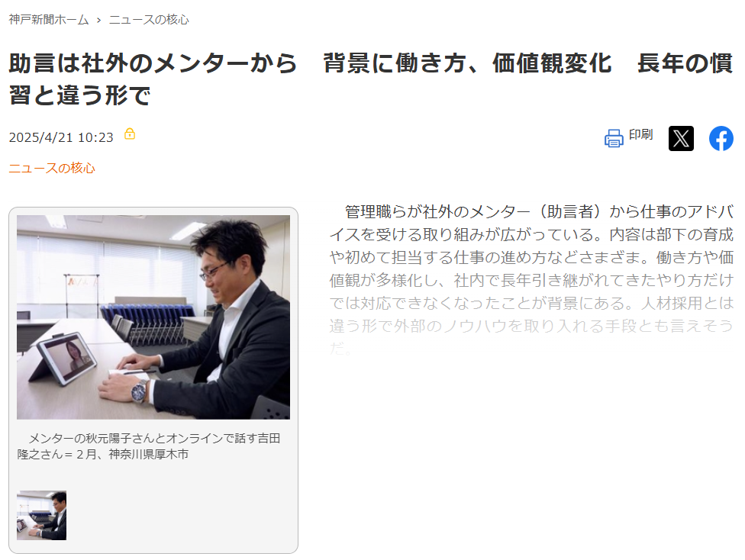Click the faded last line of the paragraph

coord(340,348)
